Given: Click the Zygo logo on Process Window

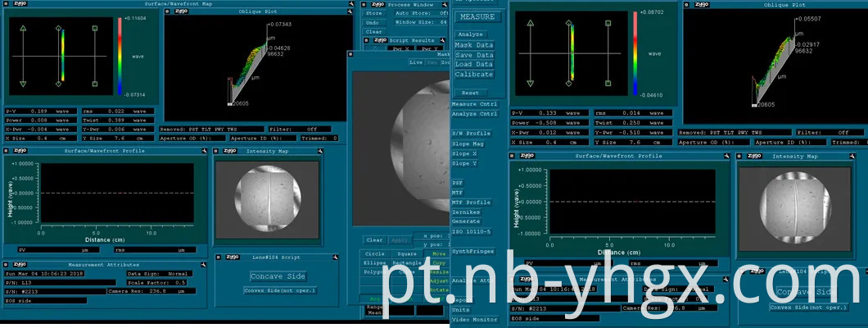Looking at the screenshot, I should [377, 4].
